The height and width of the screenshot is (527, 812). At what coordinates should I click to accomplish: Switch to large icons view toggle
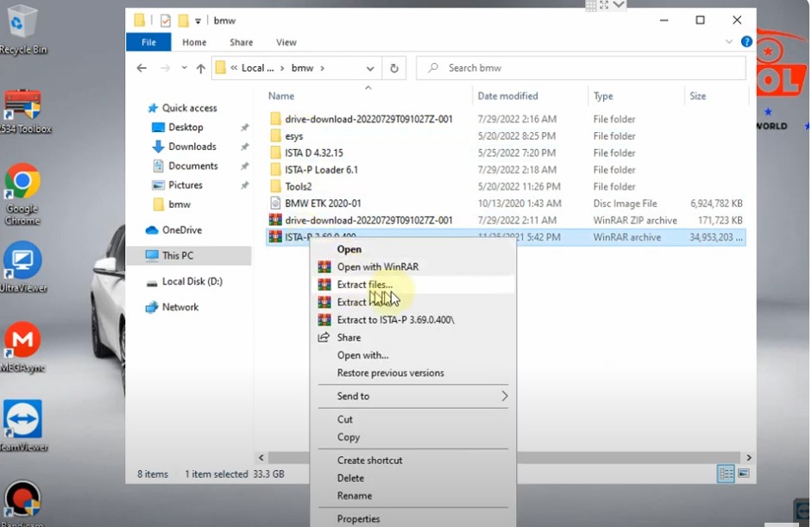tap(743, 474)
